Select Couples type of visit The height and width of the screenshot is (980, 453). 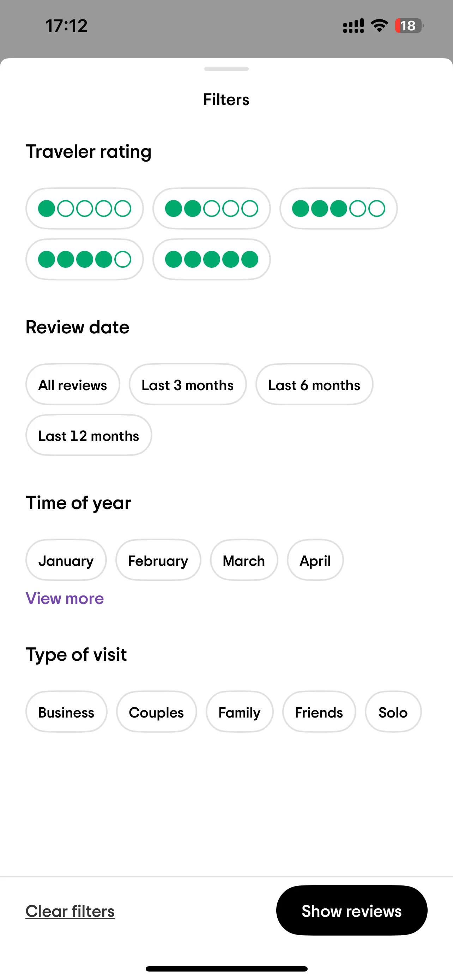[156, 712]
